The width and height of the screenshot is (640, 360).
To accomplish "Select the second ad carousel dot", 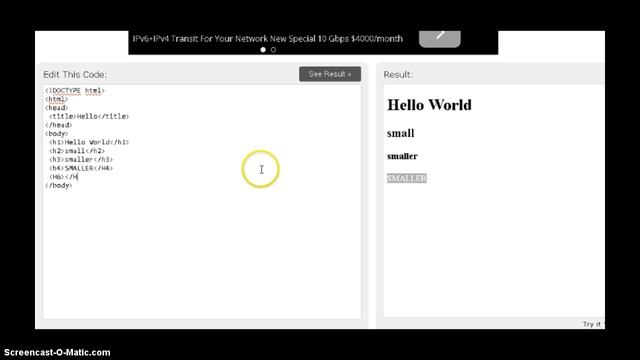I will pyautogui.click(x=273, y=50).
